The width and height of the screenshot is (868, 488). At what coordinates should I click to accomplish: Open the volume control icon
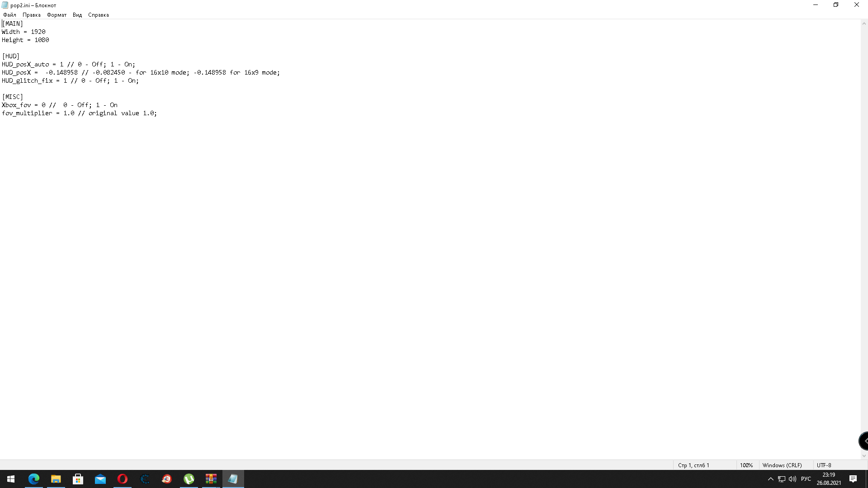pos(793,479)
